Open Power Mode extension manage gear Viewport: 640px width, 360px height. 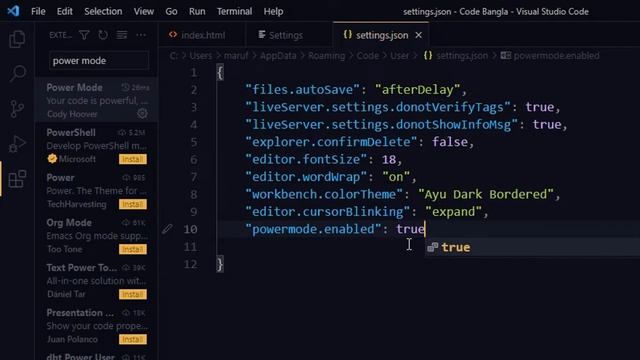(142, 113)
